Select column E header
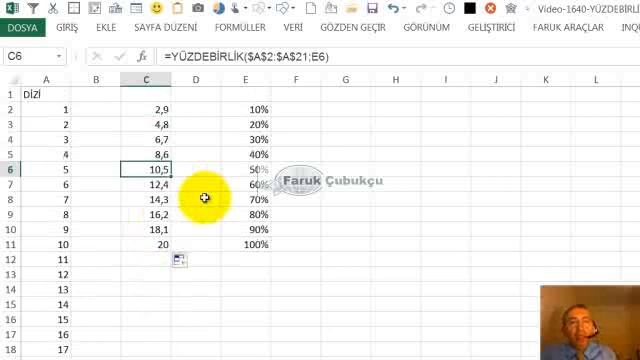Screen dimensions: 640x360 tap(246, 80)
